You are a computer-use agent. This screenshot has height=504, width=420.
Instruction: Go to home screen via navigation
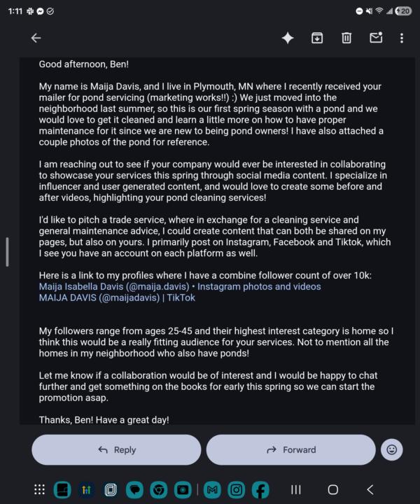[x=333, y=489]
